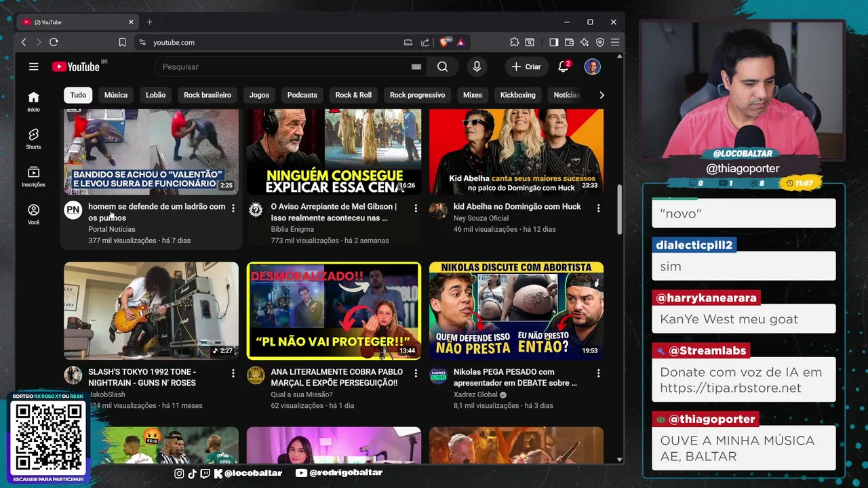Screen dimensions: 868x488
Task: Open 'Ninguém consegue explicar essa cena' thumbnail
Action: 334,151
